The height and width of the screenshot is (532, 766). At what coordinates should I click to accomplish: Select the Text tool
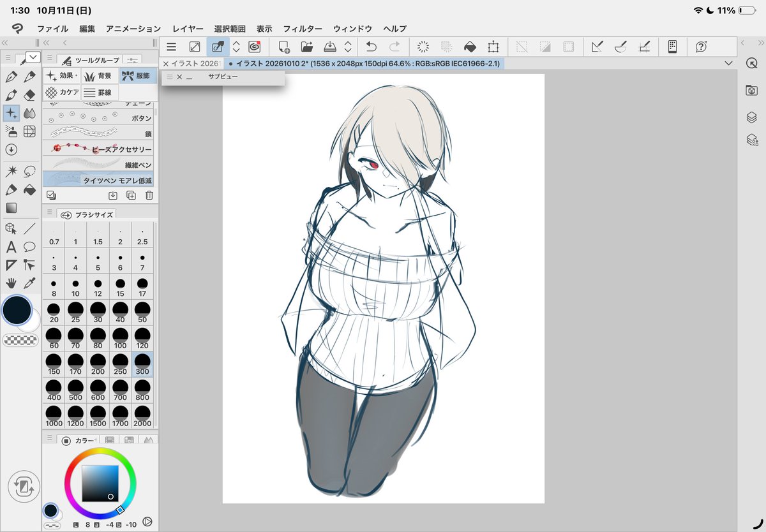tap(11, 247)
